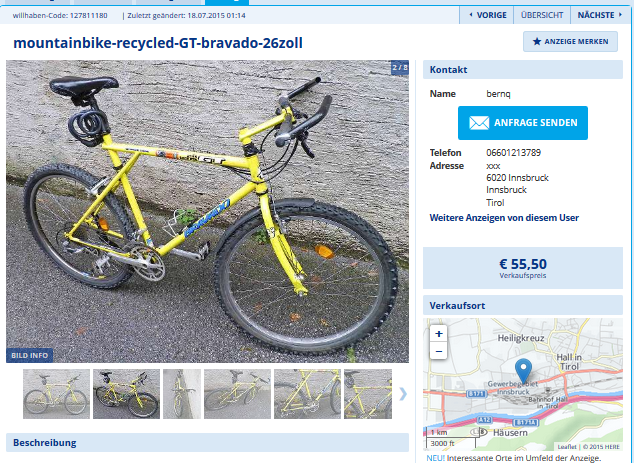Show next thumbnails with right chevron
The width and height of the screenshot is (634, 463).
403,393
